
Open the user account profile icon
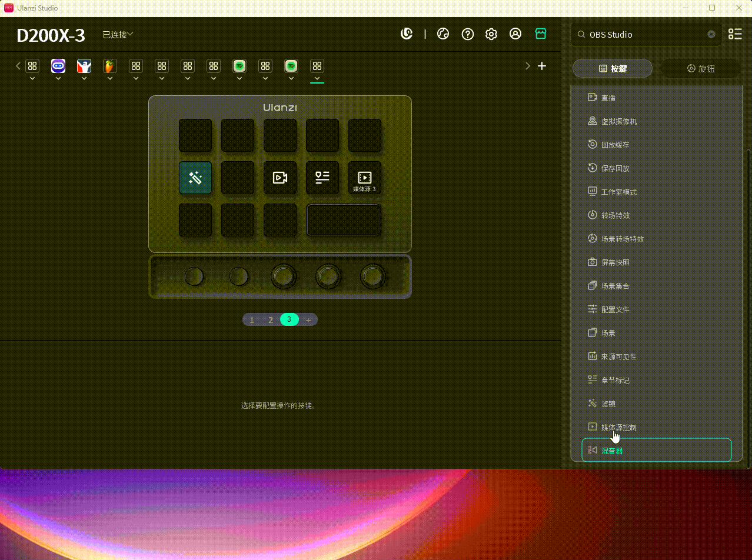click(x=515, y=34)
